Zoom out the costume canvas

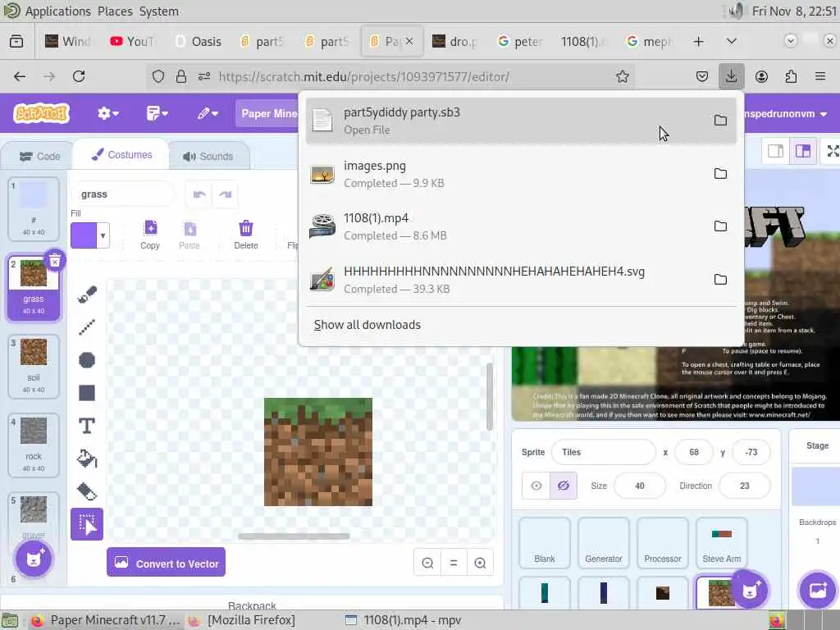click(427, 563)
